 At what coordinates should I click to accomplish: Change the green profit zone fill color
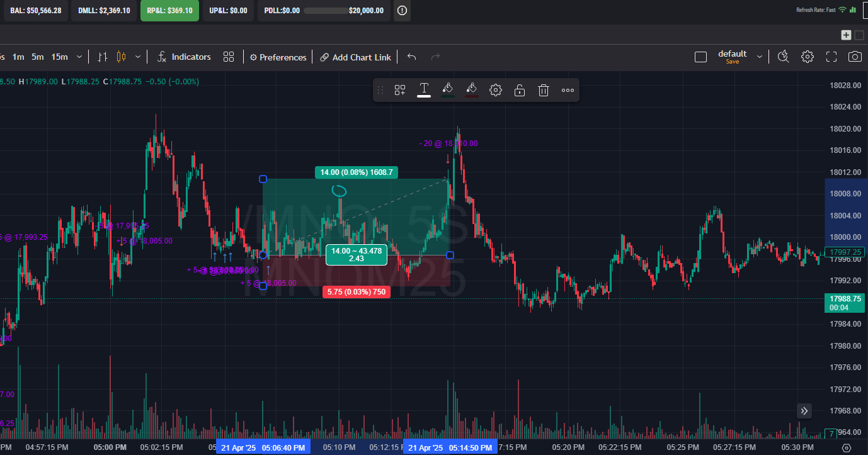(x=447, y=90)
